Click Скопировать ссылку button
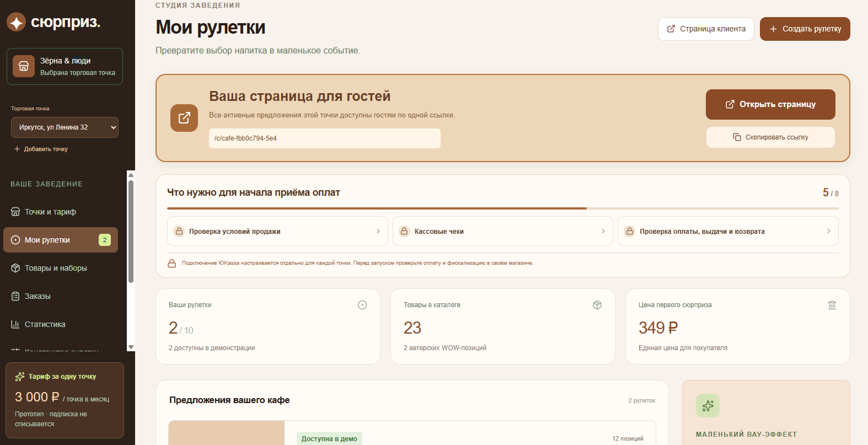The height and width of the screenshot is (445, 868). [x=770, y=137]
